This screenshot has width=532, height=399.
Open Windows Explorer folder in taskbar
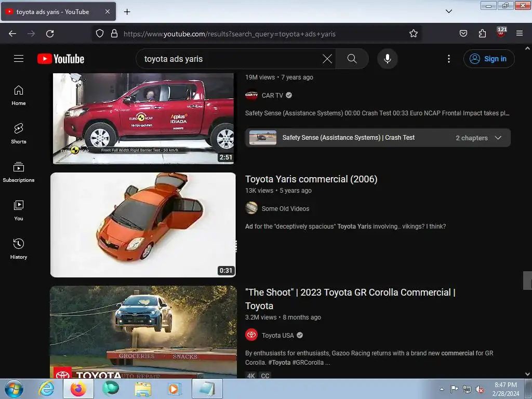point(142,389)
